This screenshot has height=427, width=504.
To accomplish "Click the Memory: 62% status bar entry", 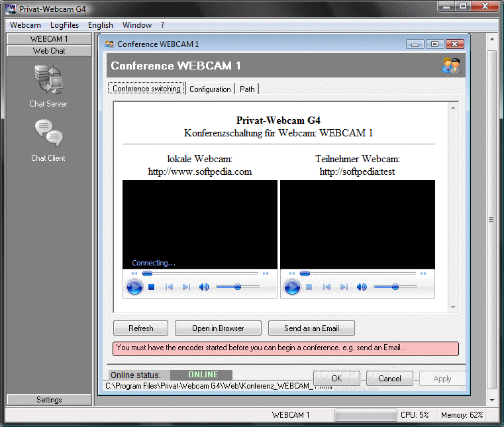I will (462, 415).
